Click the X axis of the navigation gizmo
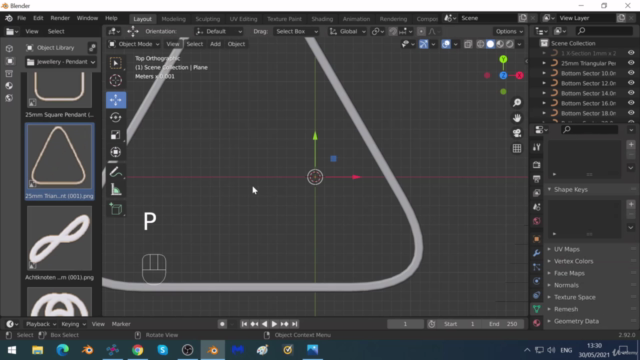This screenshot has height=360, width=640. [519, 76]
